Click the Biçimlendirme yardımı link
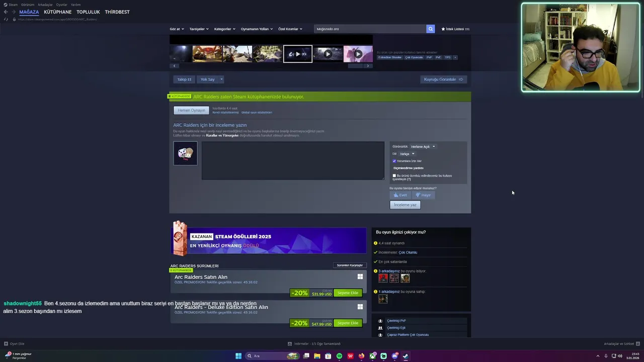Screen dimensions: 644x362 (x=409, y=168)
